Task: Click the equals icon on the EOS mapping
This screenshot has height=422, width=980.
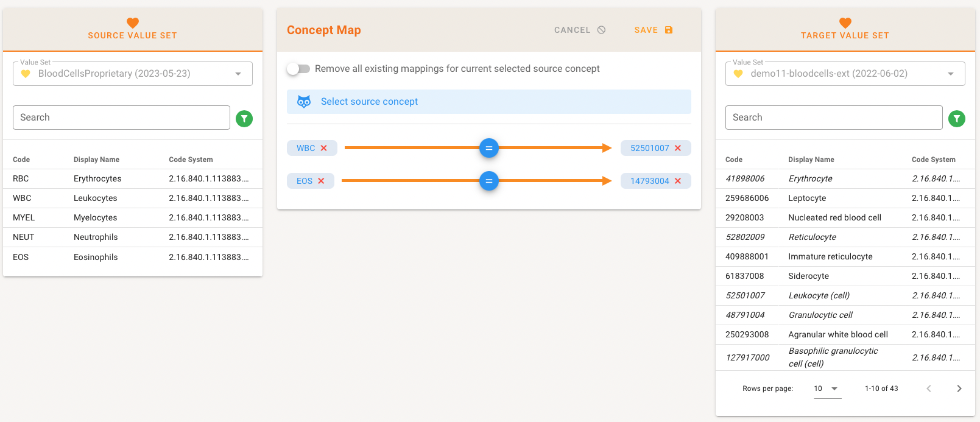Action: point(488,181)
